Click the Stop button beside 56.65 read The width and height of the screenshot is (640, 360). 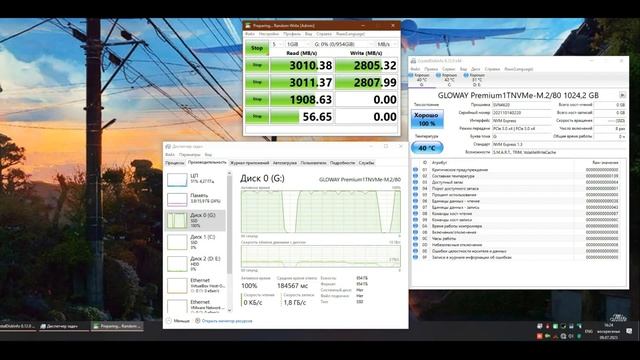[257, 117]
